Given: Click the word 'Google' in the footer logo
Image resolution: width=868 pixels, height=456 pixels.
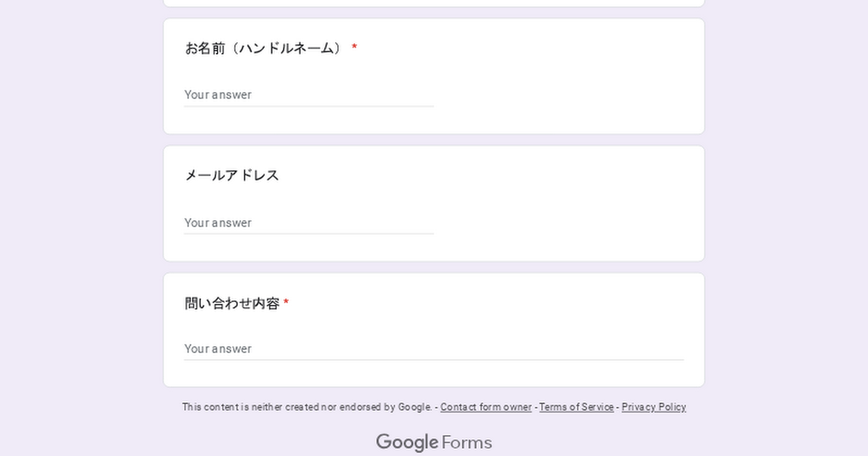Looking at the screenshot, I should [407, 442].
